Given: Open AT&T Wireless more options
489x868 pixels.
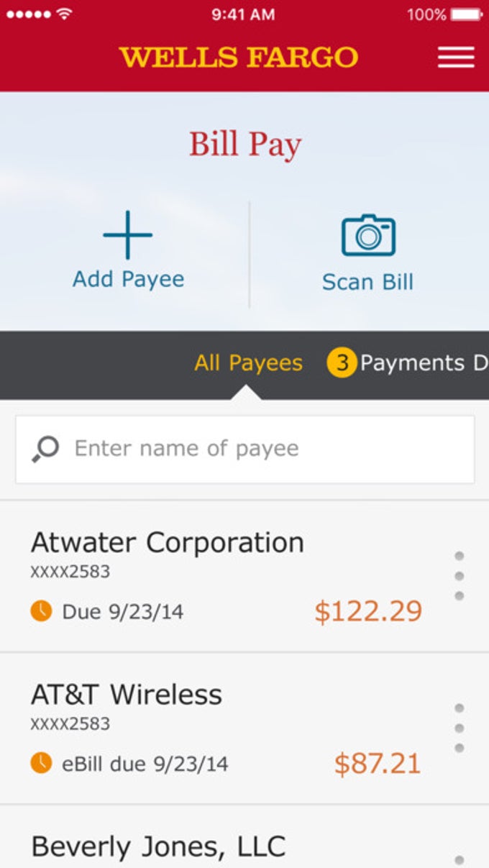Looking at the screenshot, I should 459,728.
